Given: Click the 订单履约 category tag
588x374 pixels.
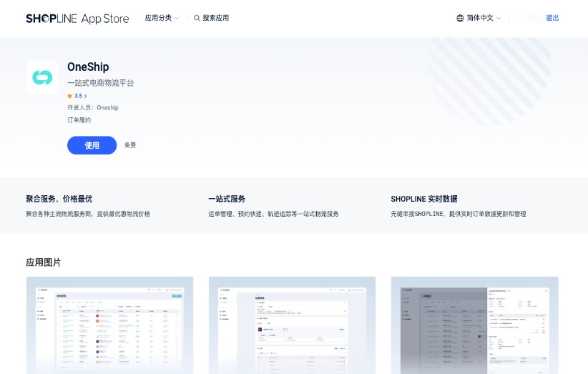Looking at the screenshot, I should pyautogui.click(x=79, y=120).
